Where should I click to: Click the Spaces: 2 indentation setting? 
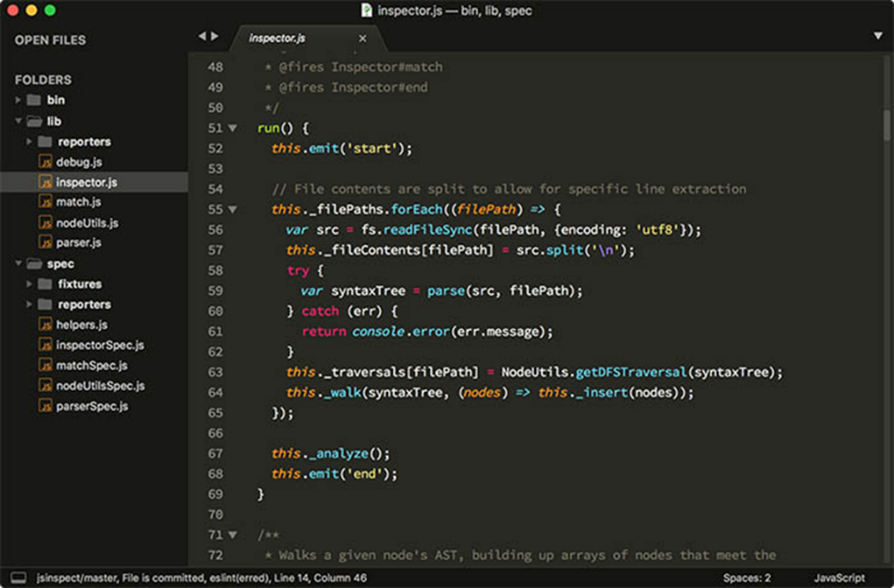747,578
